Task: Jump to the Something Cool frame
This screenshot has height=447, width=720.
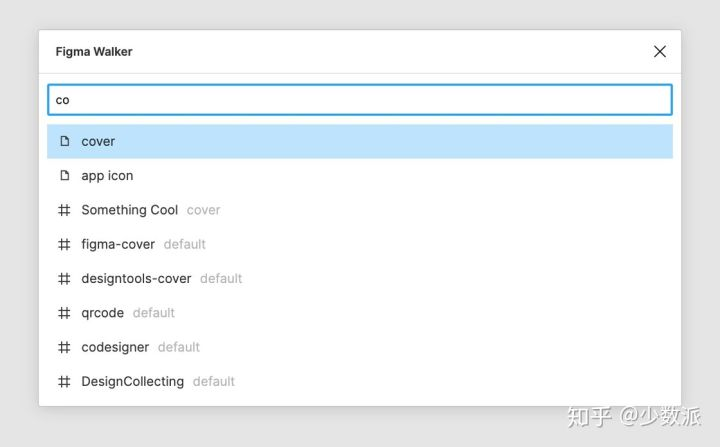Action: click(x=130, y=210)
